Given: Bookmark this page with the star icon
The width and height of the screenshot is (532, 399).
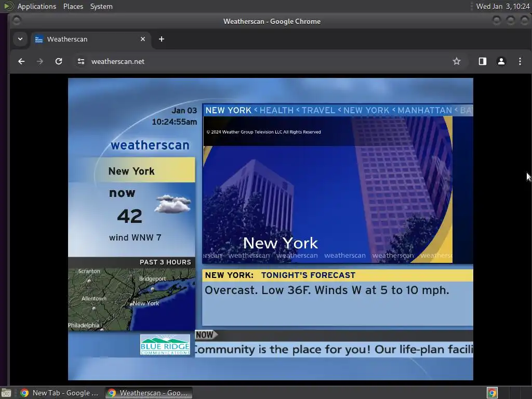Looking at the screenshot, I should 457,61.
